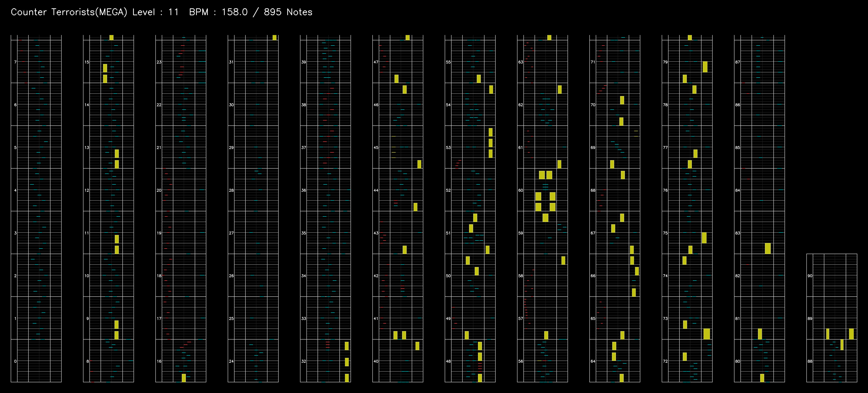
Task: Select measure number 0 label
Action: [15, 361]
